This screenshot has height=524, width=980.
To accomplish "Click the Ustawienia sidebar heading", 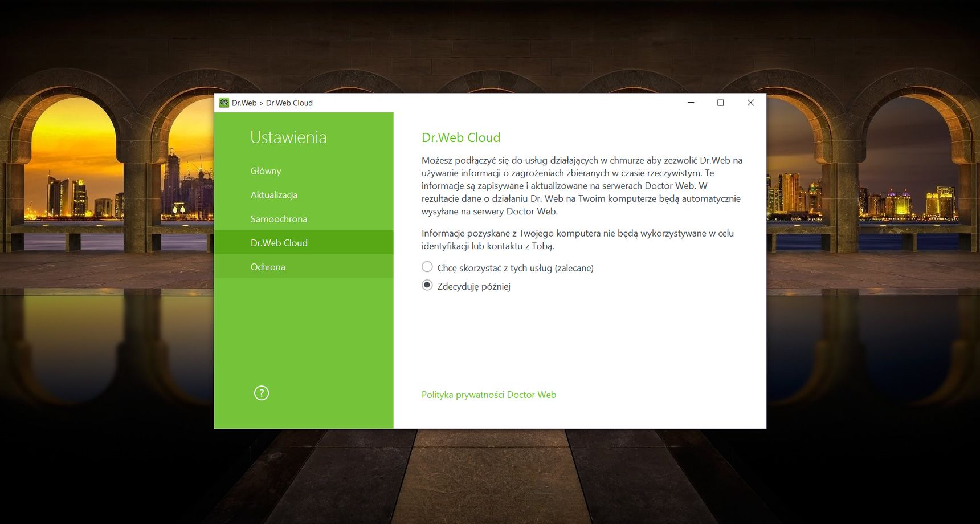I will click(288, 137).
